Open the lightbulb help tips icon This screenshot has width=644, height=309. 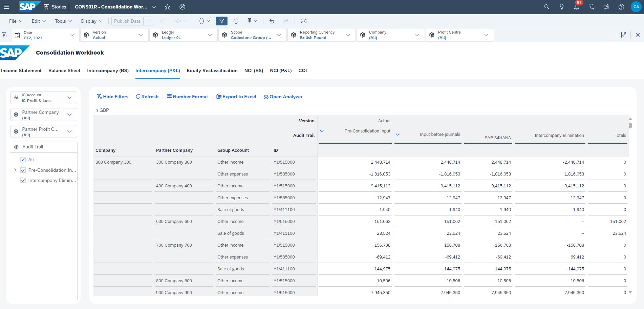[x=561, y=7]
